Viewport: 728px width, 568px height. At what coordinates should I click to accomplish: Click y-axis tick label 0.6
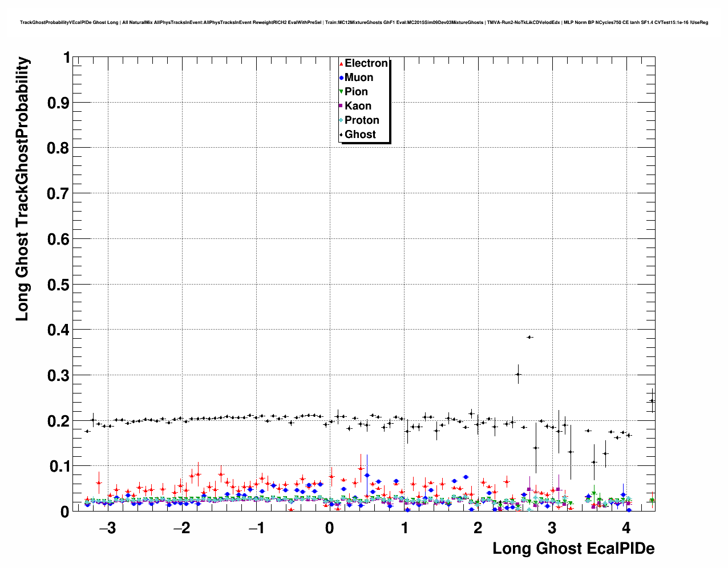(x=59, y=239)
